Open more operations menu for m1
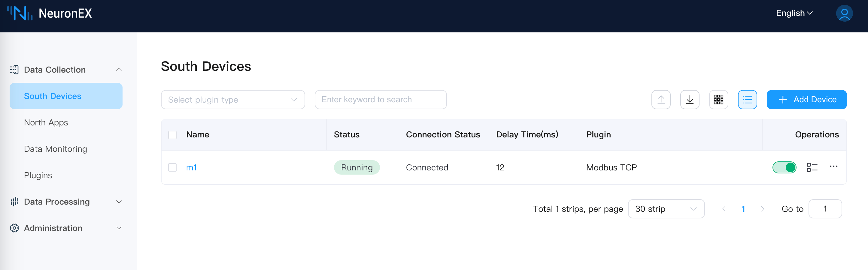This screenshot has height=270, width=868. [833, 166]
